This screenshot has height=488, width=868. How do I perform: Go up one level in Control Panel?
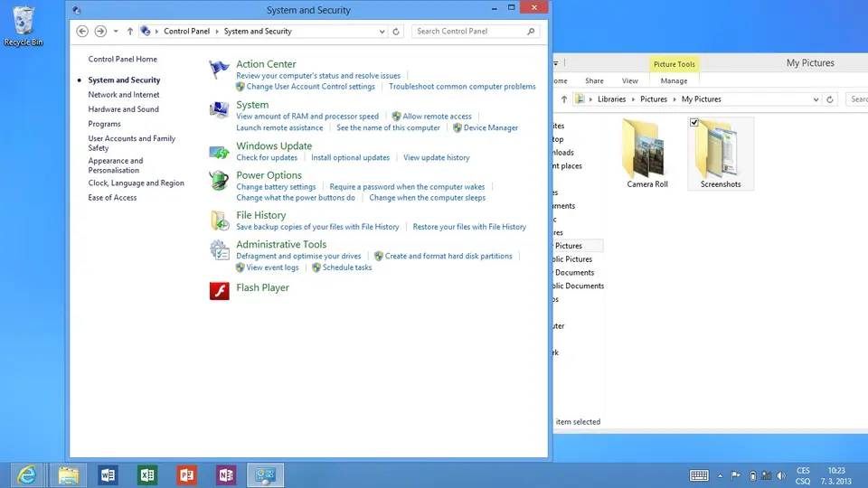pyautogui.click(x=130, y=32)
